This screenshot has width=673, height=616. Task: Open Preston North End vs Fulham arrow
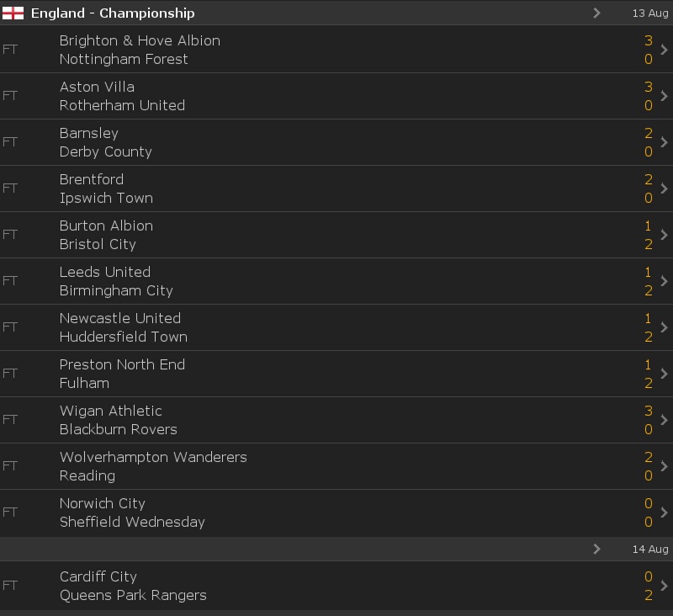(x=664, y=374)
